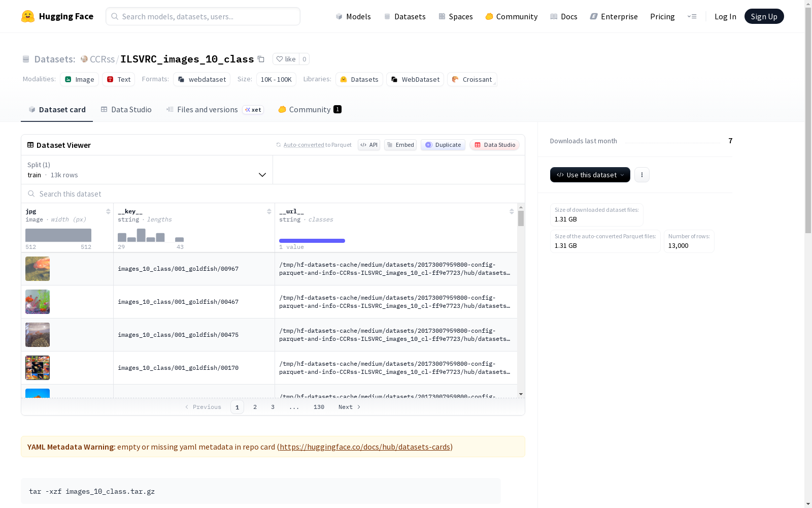Click the webdataset format tag
The width and height of the screenshot is (812, 508).
(201, 79)
